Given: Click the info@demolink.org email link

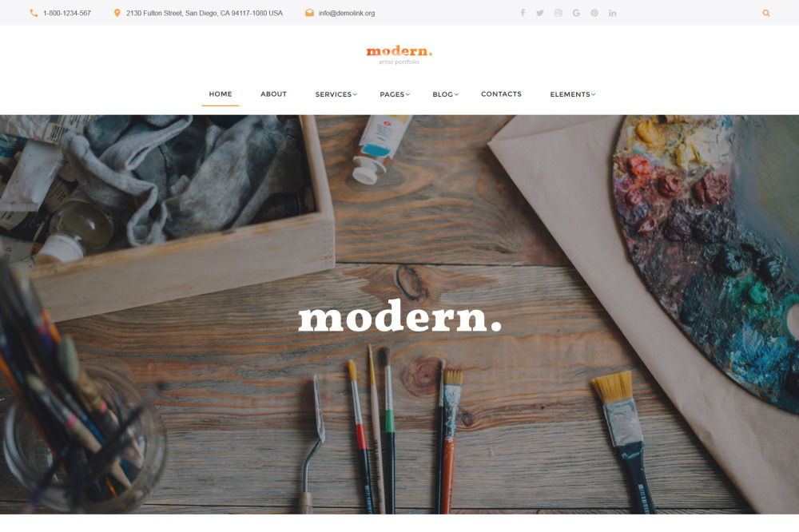Looking at the screenshot, I should (x=347, y=14).
